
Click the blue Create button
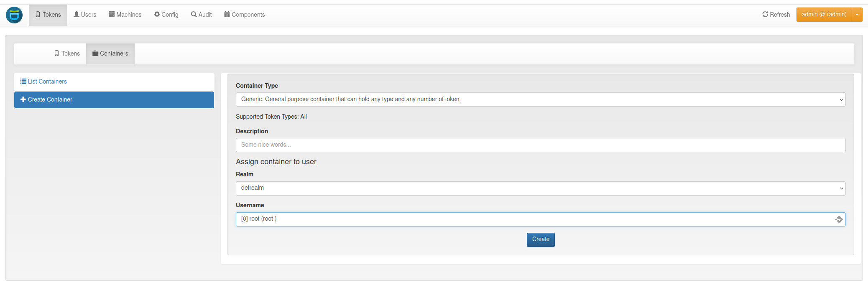pos(541,239)
